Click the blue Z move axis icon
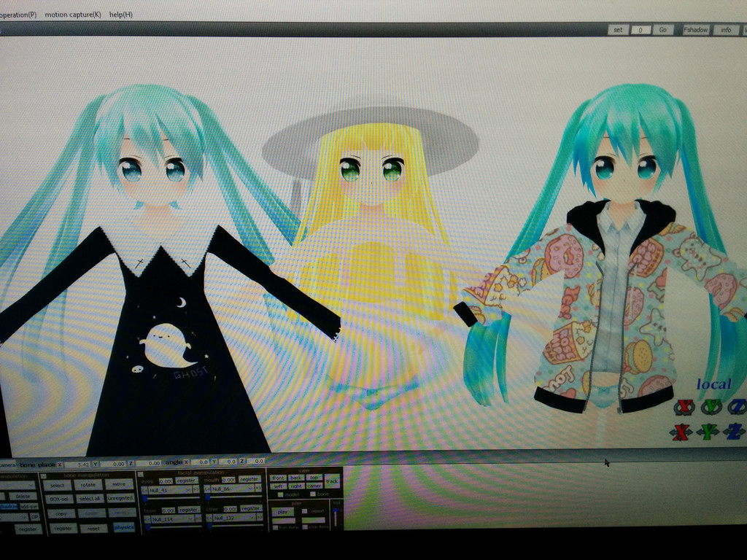This screenshot has width=747, height=560. click(x=734, y=432)
